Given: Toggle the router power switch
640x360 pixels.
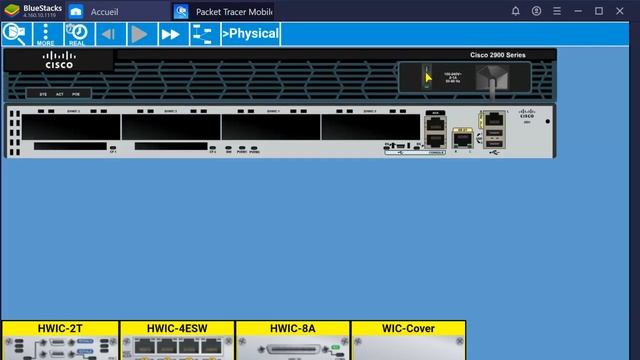Looking at the screenshot, I should click(x=427, y=77).
